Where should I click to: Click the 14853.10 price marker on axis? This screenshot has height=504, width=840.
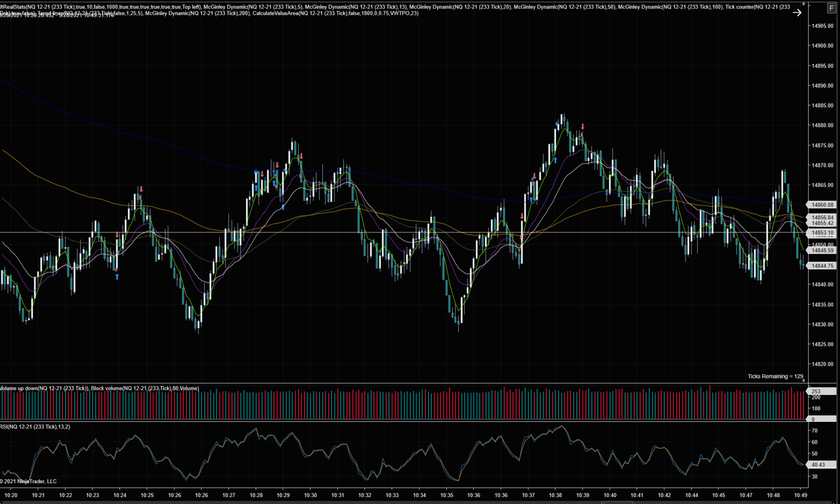click(822, 232)
